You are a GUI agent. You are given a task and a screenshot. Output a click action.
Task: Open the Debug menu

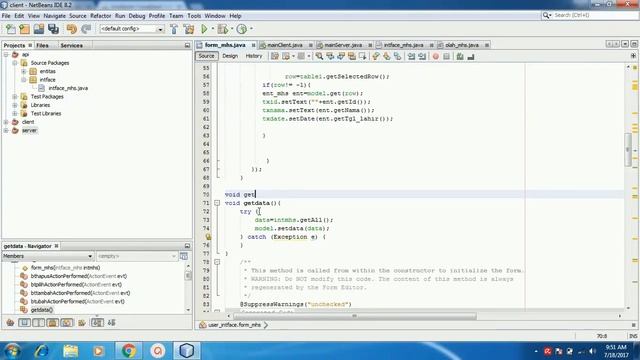point(137,16)
